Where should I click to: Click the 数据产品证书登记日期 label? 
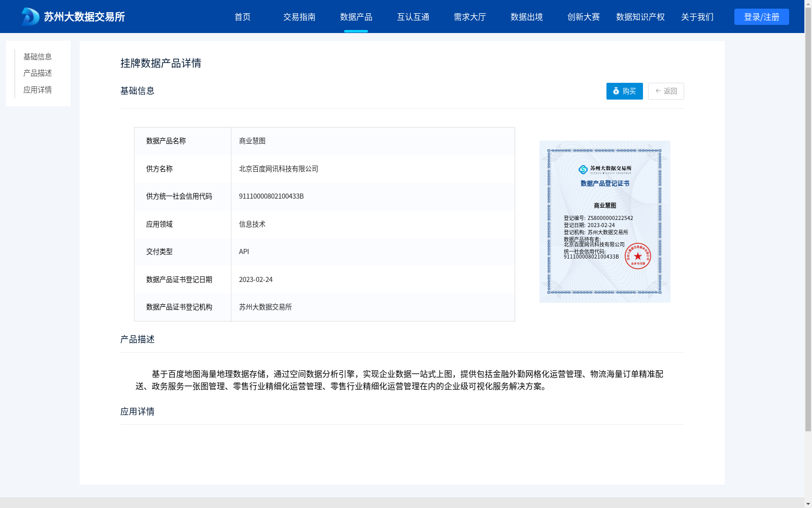pyautogui.click(x=179, y=279)
